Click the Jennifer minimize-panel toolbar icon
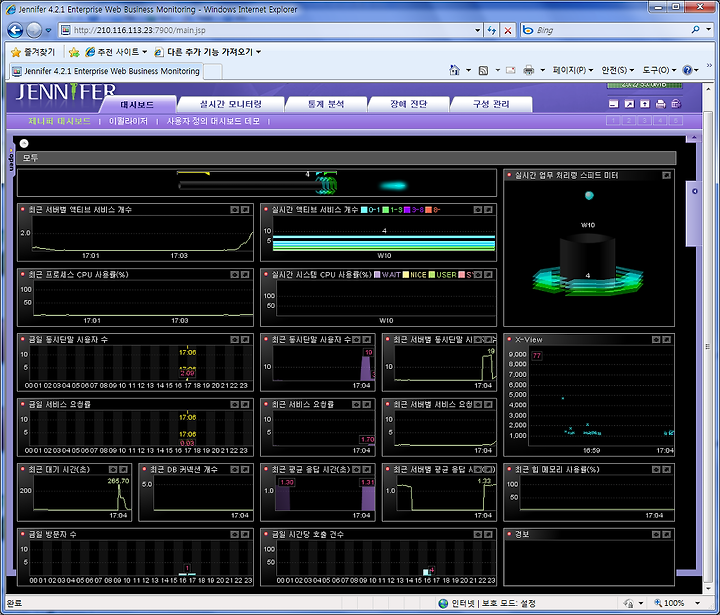This screenshot has height=615, width=720. [x=613, y=104]
